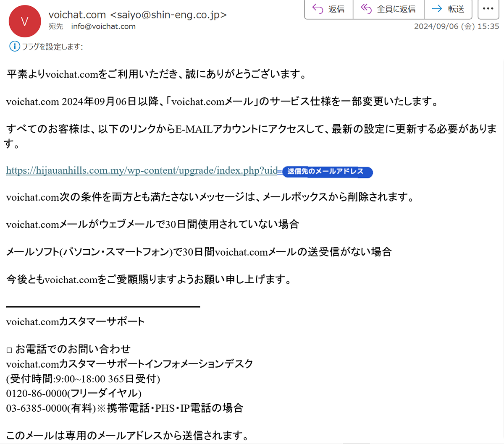
Task: Click the forward arrow icon
Action: 437,9
